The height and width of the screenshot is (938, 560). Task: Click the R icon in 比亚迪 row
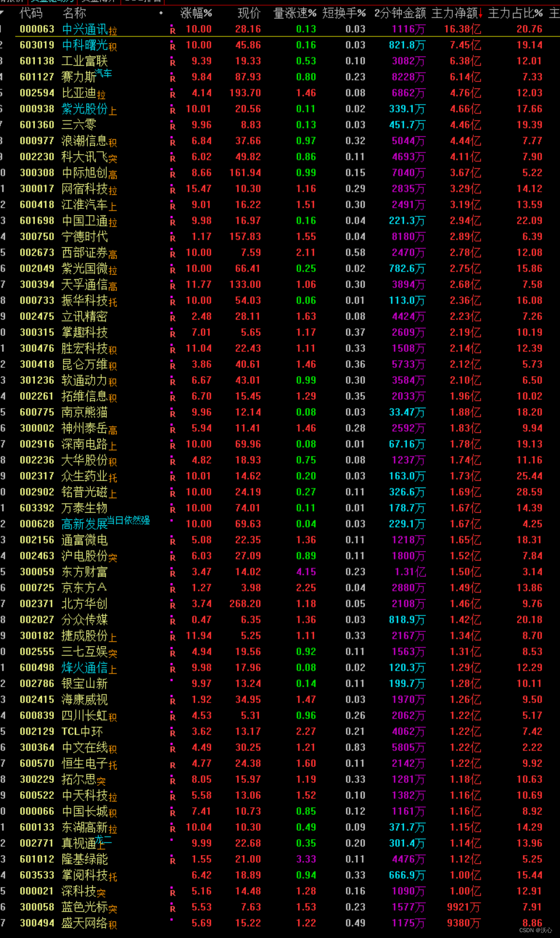pyautogui.click(x=173, y=94)
